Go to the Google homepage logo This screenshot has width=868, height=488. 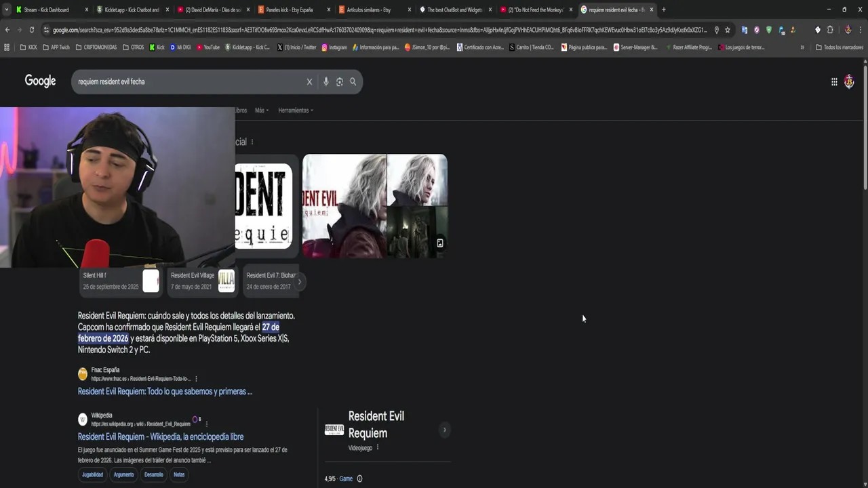[x=40, y=81]
